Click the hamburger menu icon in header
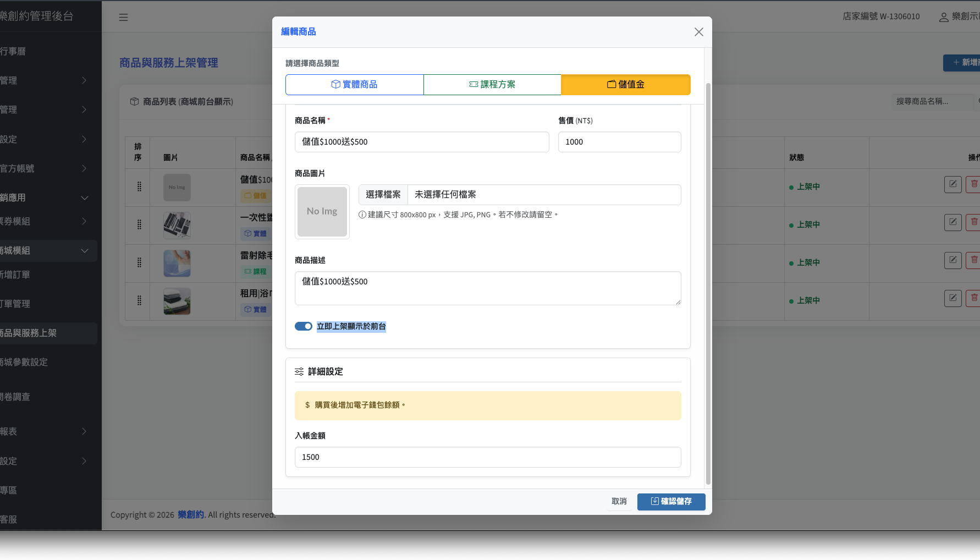The width and height of the screenshot is (980, 560). (123, 17)
